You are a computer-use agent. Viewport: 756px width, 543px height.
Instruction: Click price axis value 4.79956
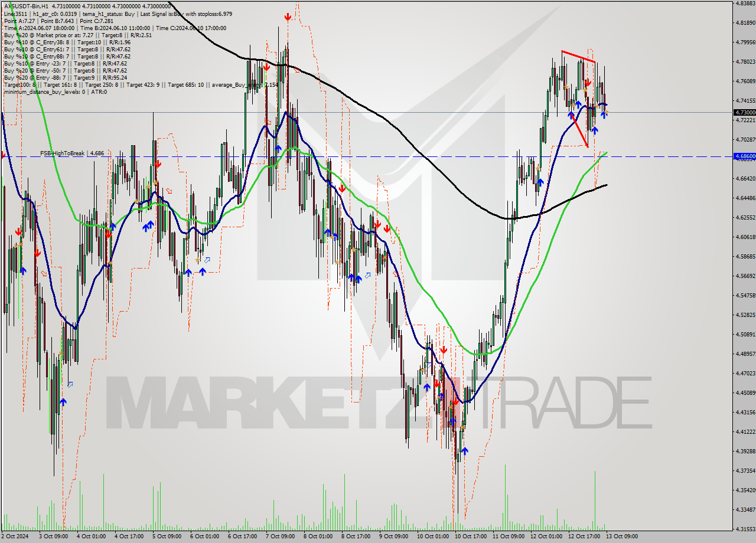point(745,42)
